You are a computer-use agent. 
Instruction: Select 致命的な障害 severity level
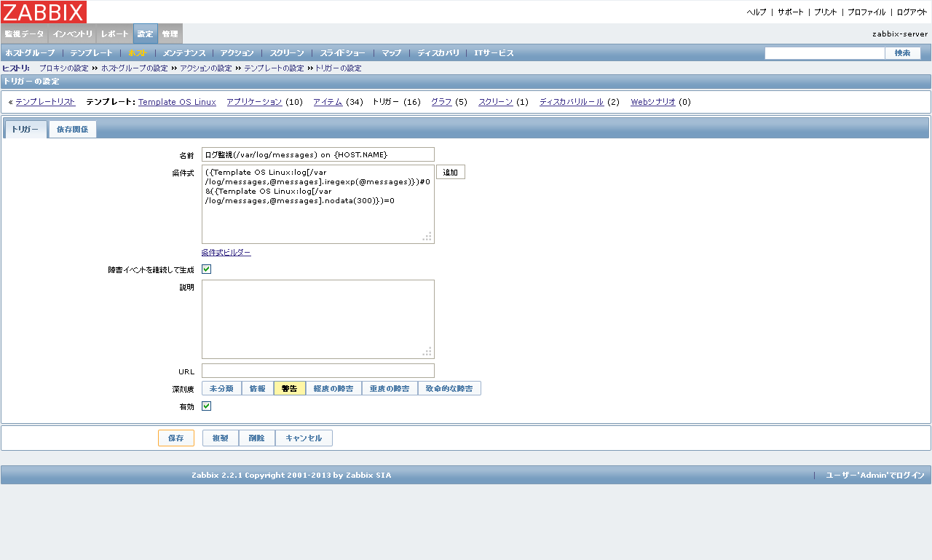coord(449,387)
